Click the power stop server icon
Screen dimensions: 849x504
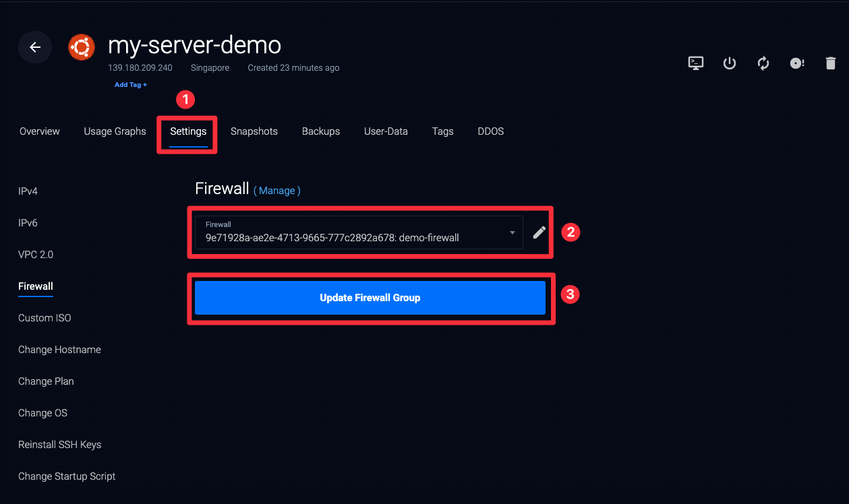[730, 63]
